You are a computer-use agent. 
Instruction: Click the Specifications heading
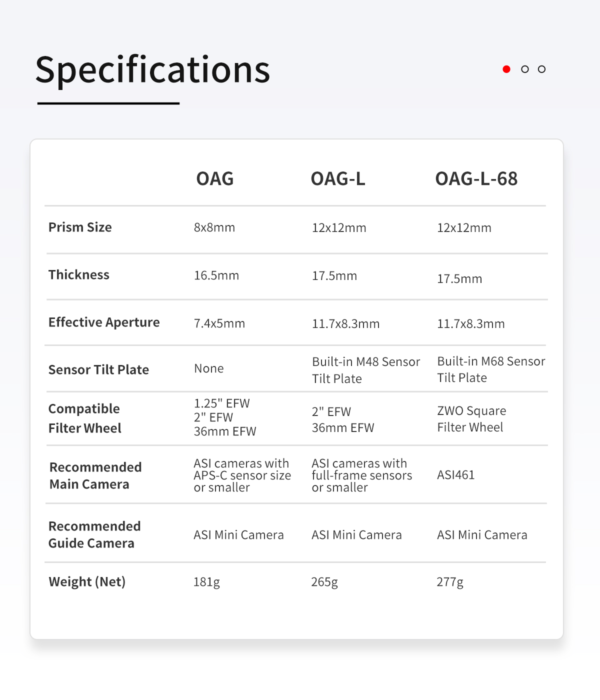click(152, 69)
